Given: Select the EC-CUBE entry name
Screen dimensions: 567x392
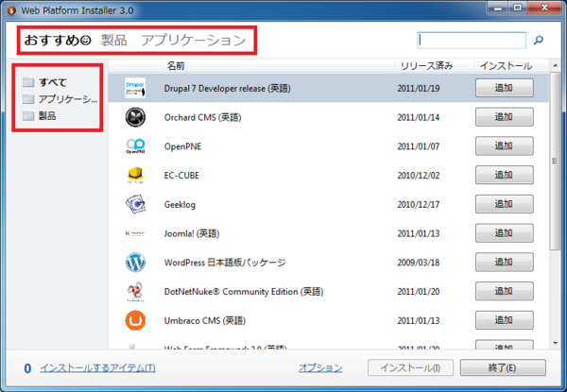Looking at the screenshot, I should (x=181, y=176).
